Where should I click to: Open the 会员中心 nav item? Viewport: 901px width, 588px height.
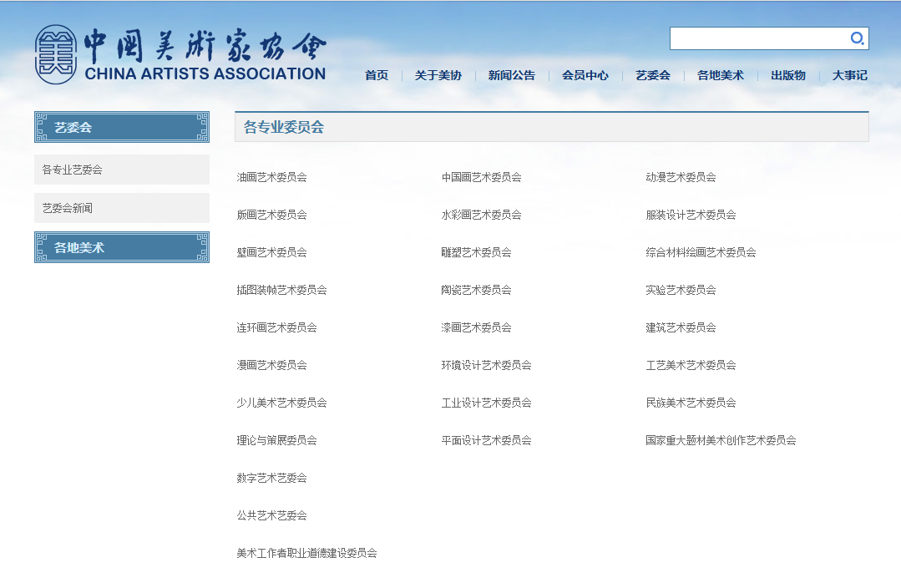pyautogui.click(x=585, y=75)
